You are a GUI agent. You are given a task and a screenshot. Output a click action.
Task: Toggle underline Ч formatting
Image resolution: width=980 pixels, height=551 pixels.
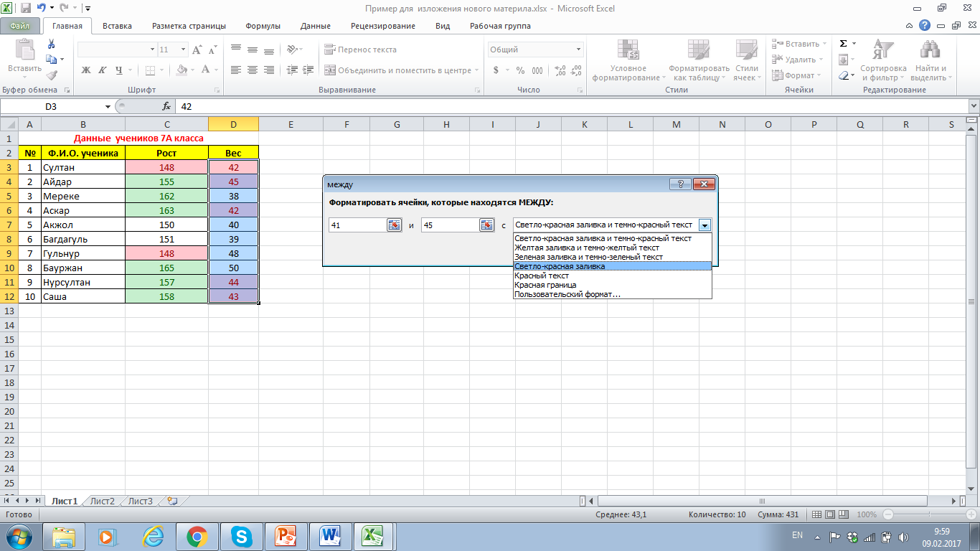click(x=119, y=70)
